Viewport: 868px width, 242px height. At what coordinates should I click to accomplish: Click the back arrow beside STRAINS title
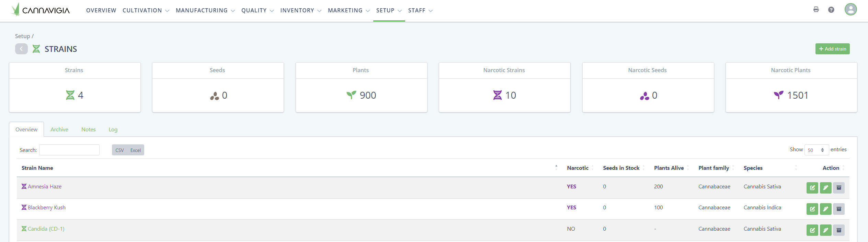pyautogui.click(x=21, y=49)
